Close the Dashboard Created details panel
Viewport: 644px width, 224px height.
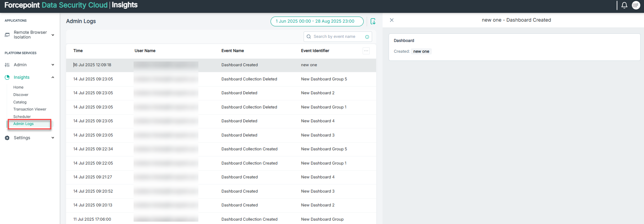(x=392, y=20)
